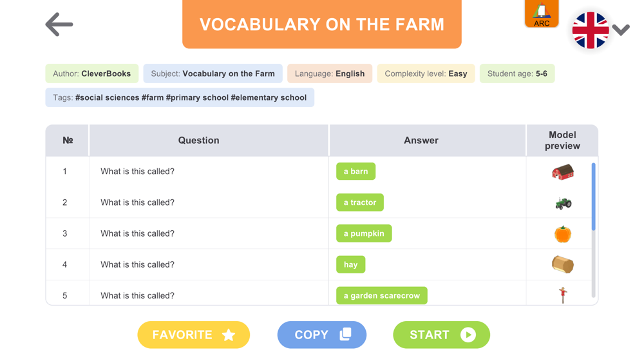
Task: Select the 'a barn' answer chip
Action: coord(355,172)
